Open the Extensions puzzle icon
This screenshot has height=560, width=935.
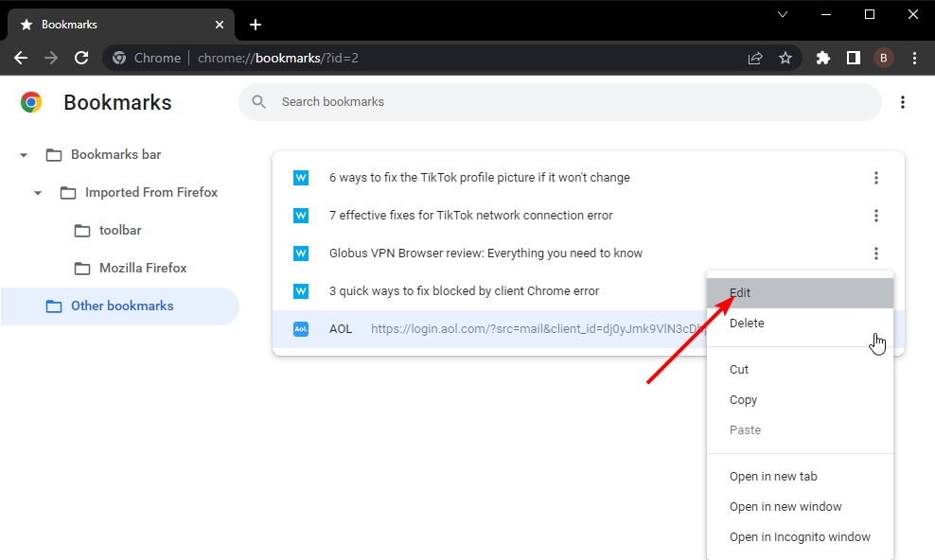(823, 58)
